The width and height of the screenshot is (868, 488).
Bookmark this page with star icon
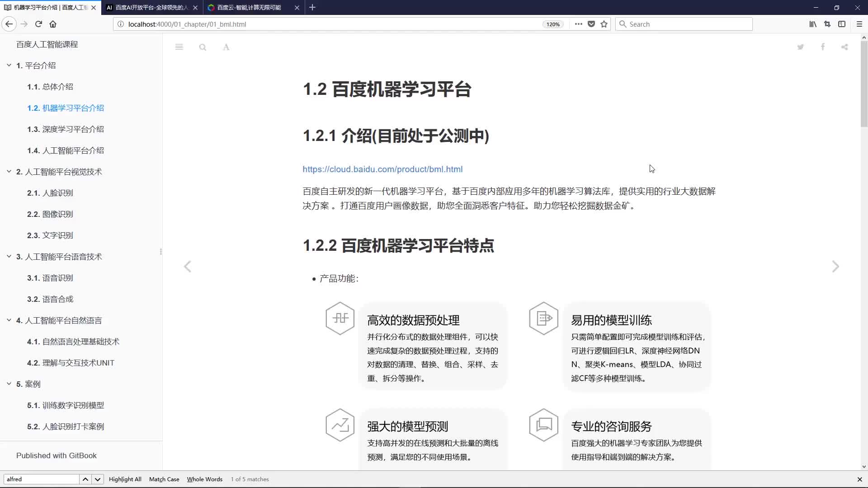[604, 24]
